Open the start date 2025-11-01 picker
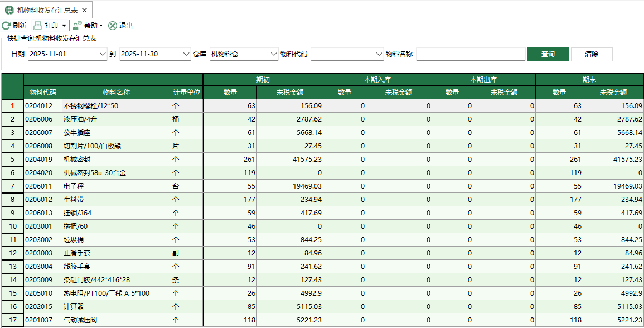The height and width of the screenshot is (328, 644). 101,54
